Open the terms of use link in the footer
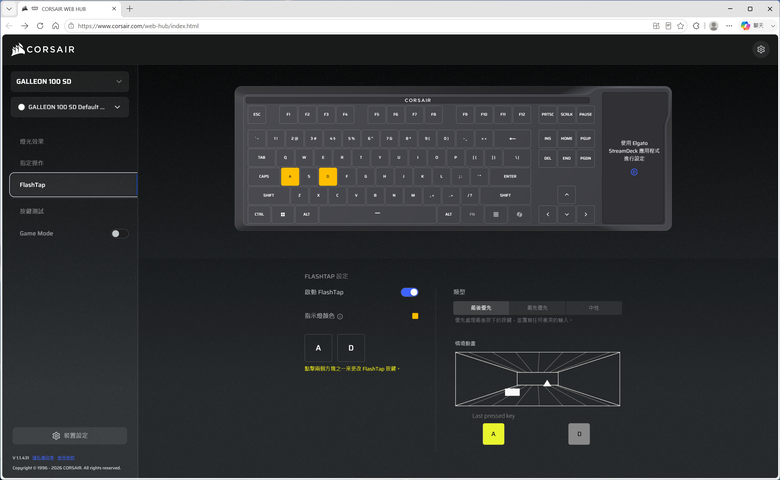 pos(66,458)
